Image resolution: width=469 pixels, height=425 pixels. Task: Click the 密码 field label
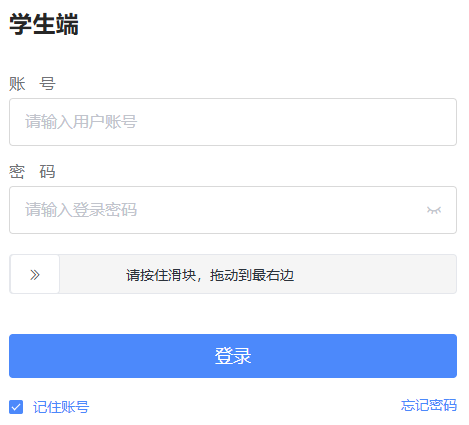(x=32, y=172)
